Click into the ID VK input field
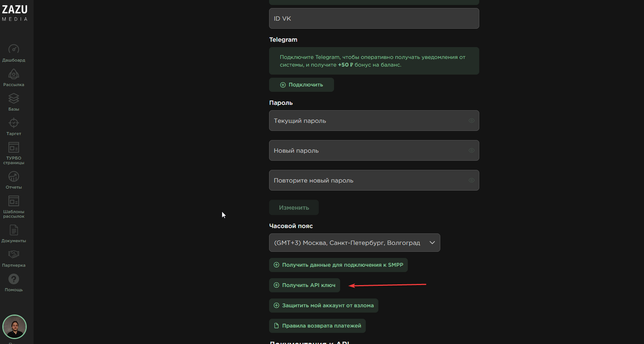 tap(374, 19)
